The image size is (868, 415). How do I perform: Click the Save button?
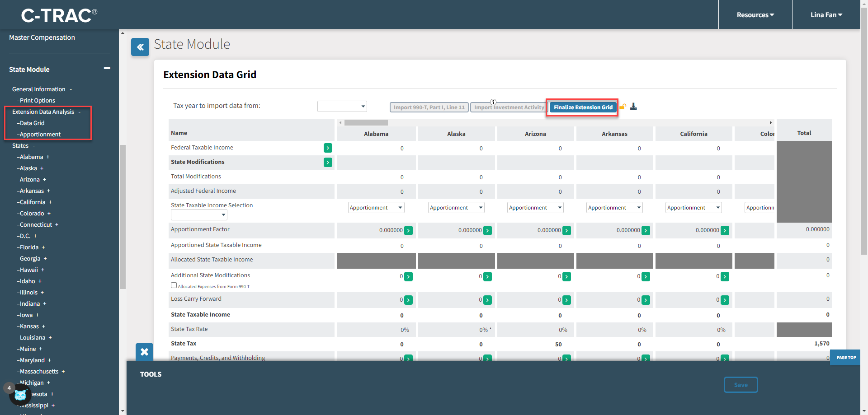tap(741, 385)
